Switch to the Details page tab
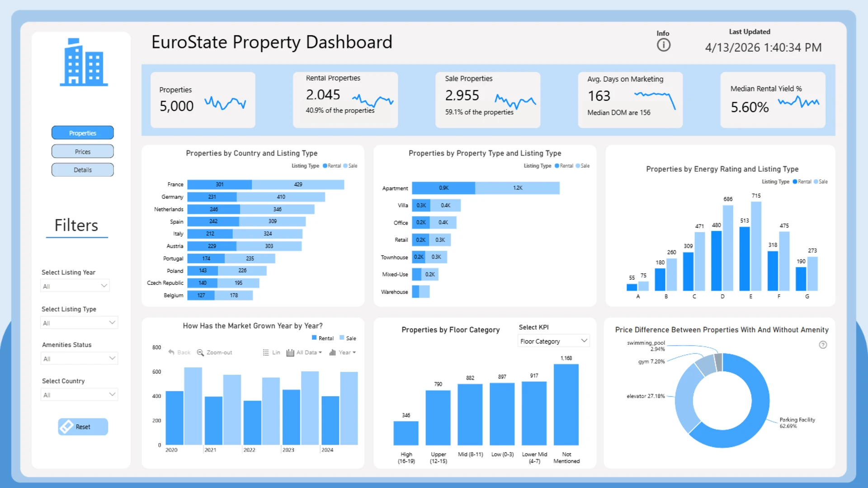 [x=83, y=170]
